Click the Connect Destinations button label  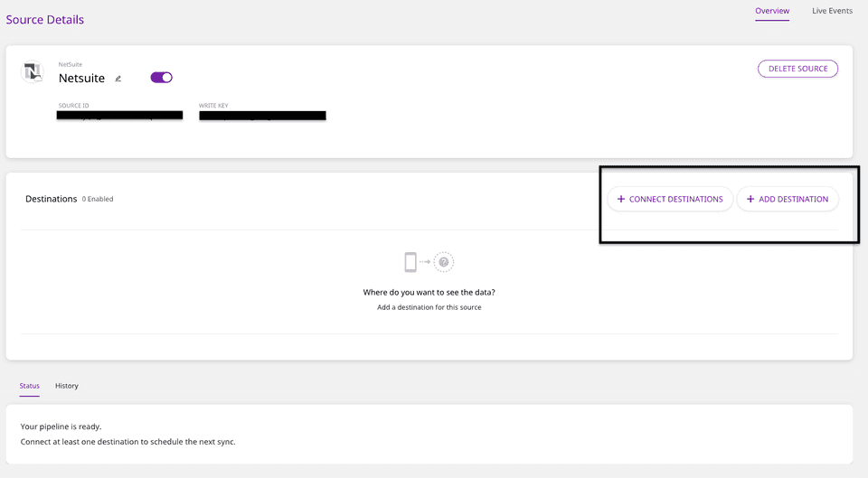click(x=675, y=199)
